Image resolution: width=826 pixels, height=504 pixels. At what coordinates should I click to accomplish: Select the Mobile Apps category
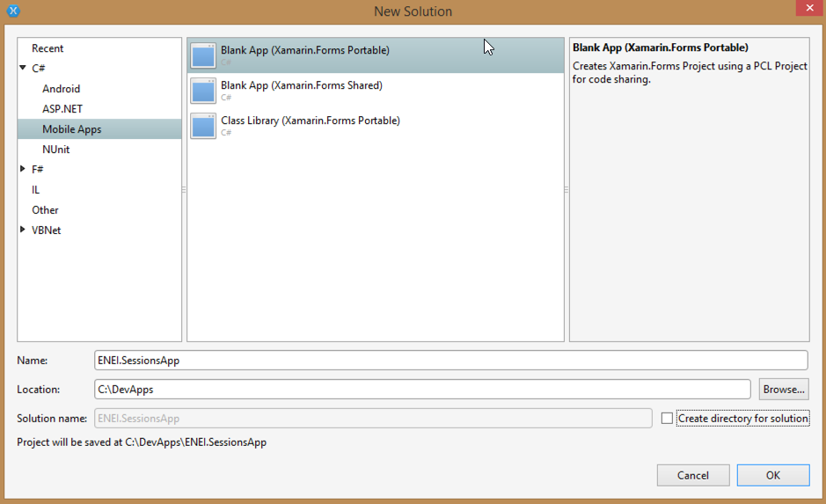pos(99,129)
